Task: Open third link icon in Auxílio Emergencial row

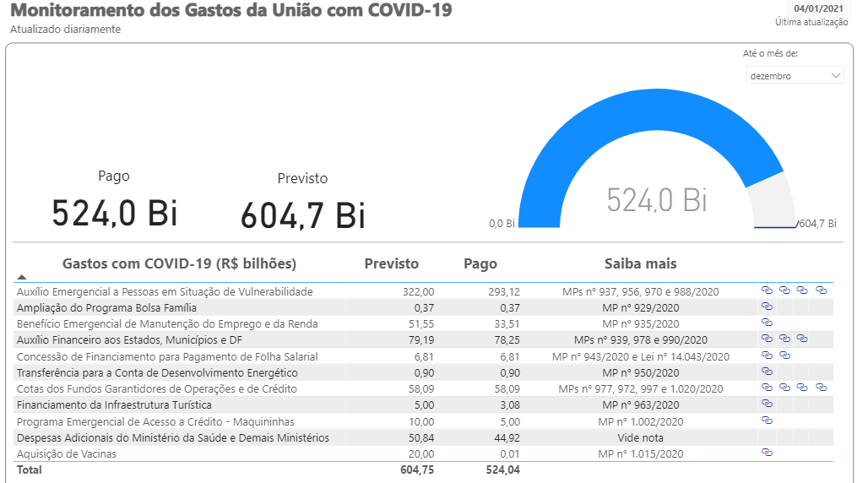Action: pyautogui.click(x=802, y=290)
